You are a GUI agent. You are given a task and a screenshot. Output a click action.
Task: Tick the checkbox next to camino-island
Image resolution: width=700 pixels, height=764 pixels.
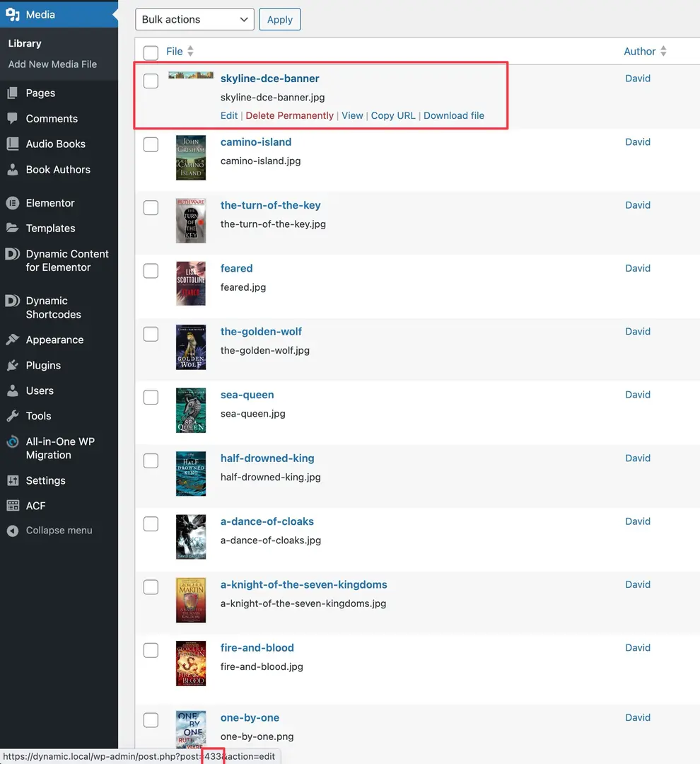pyautogui.click(x=151, y=144)
